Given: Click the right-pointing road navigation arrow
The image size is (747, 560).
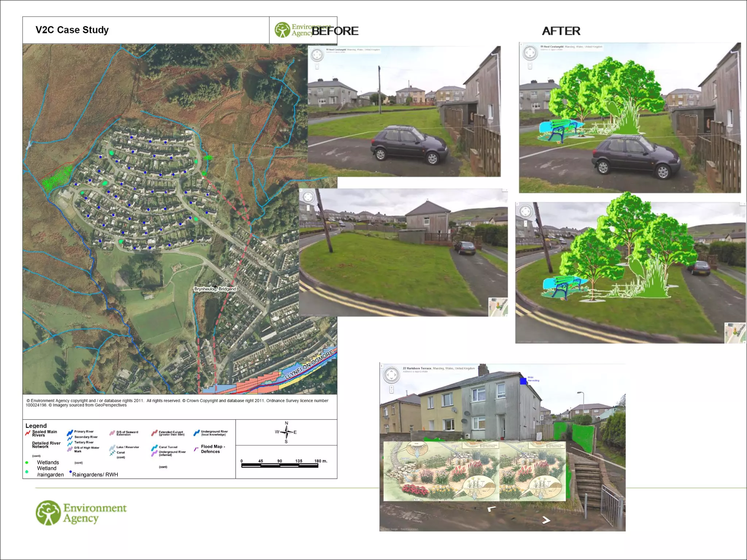Looking at the screenshot, I should click(546, 520).
